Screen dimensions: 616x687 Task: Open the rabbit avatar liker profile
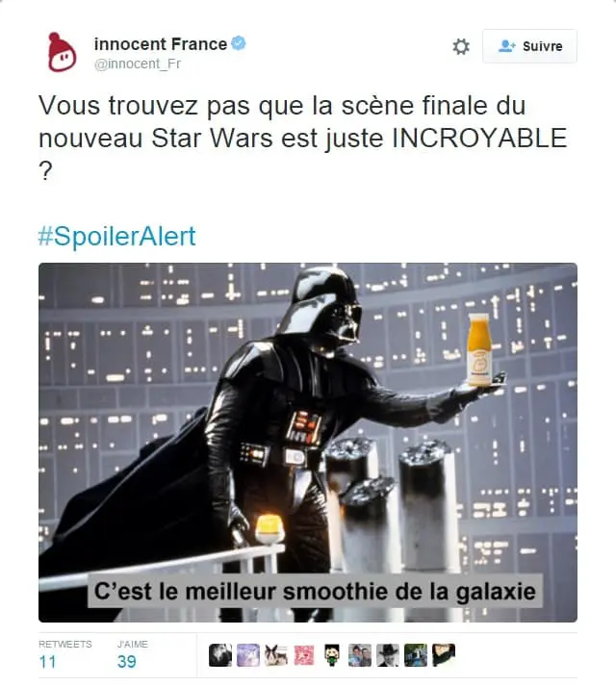click(x=276, y=655)
